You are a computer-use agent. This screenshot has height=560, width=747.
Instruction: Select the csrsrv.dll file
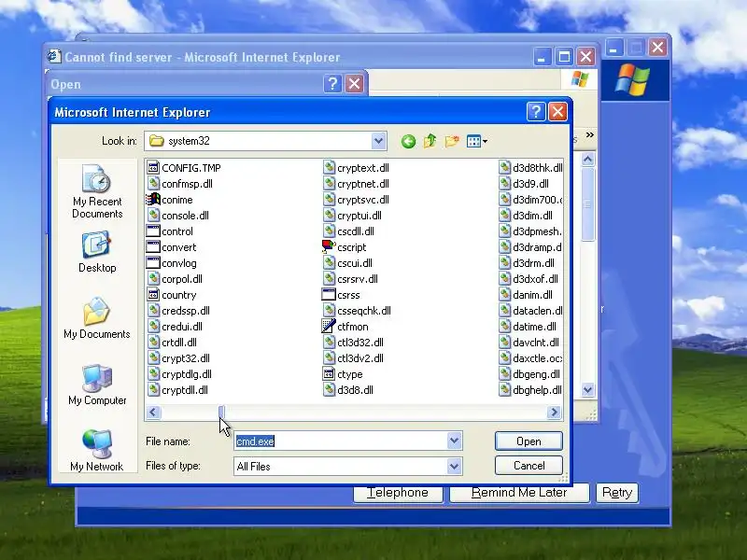[351, 279]
